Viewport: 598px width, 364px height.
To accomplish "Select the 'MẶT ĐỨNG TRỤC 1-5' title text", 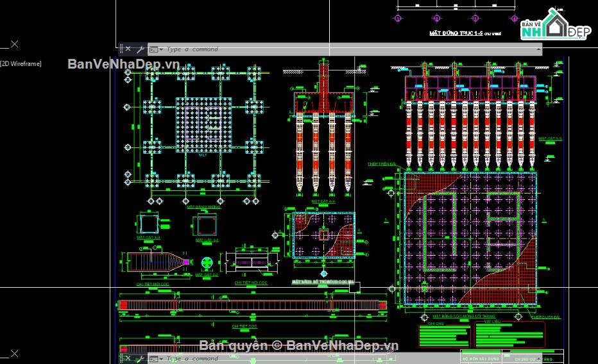I will (456, 32).
